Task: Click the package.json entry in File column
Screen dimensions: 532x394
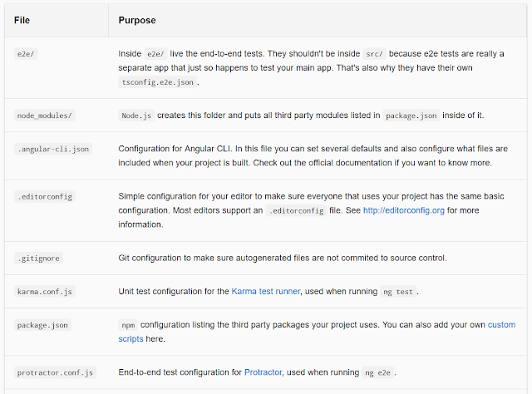Action: click(42, 325)
